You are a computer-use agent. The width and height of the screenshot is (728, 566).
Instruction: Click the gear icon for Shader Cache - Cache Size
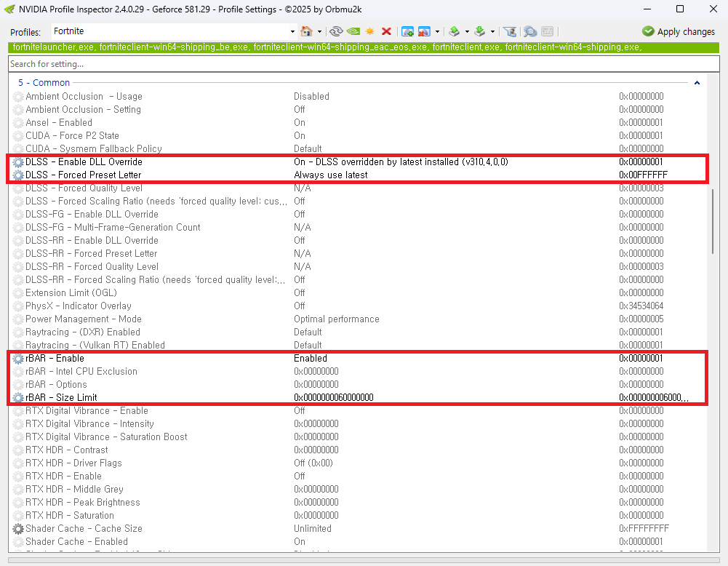click(18, 529)
